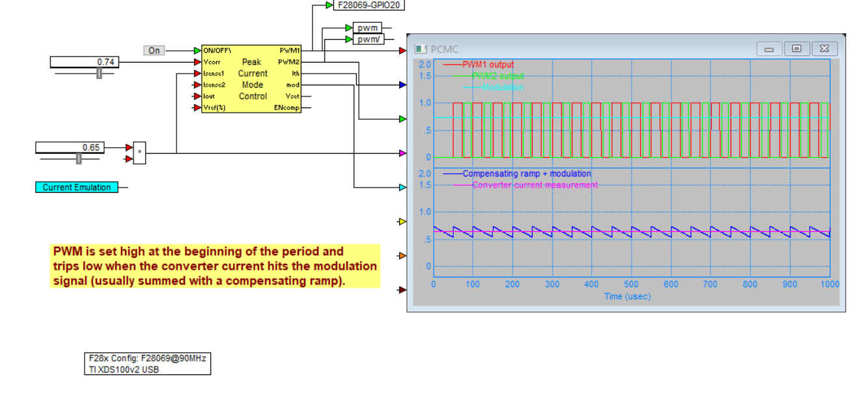The image size is (868, 394).
Task: Click the blue input connector of the PCMC plot
Action: (402, 85)
